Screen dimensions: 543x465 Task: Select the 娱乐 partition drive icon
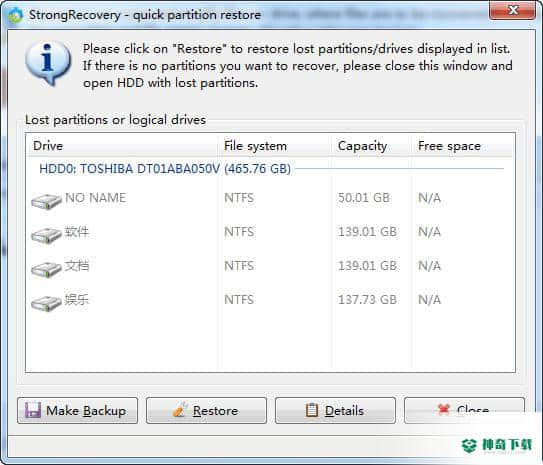coord(46,303)
